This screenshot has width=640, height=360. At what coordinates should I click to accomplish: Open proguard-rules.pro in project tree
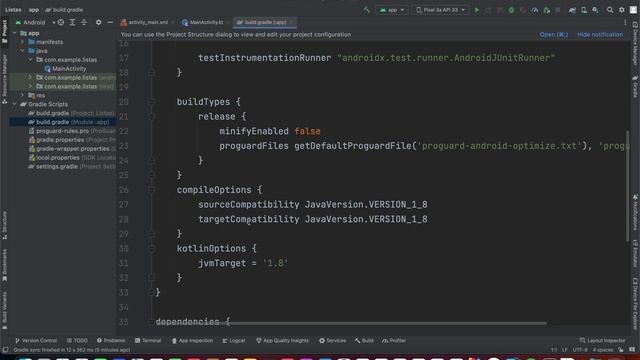click(x=72, y=131)
